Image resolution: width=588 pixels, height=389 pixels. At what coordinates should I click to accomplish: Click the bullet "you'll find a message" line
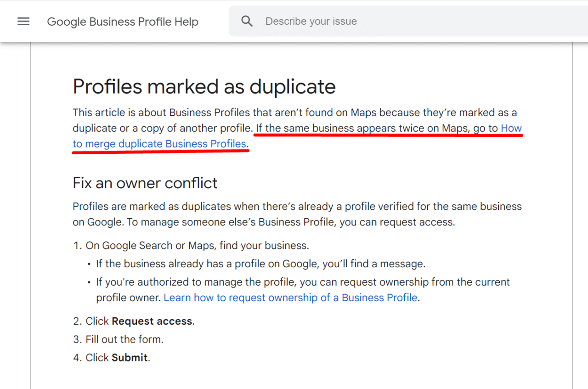click(x=260, y=264)
